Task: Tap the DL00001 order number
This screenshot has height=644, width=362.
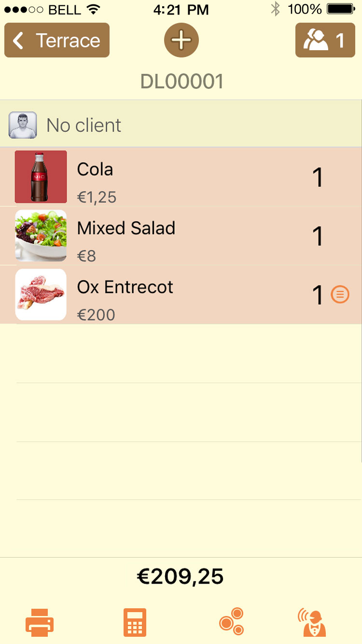Action: point(182,82)
